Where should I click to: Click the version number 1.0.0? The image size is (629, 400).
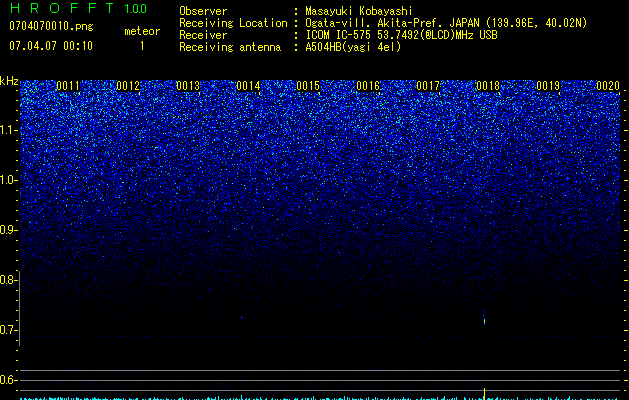(135, 9)
